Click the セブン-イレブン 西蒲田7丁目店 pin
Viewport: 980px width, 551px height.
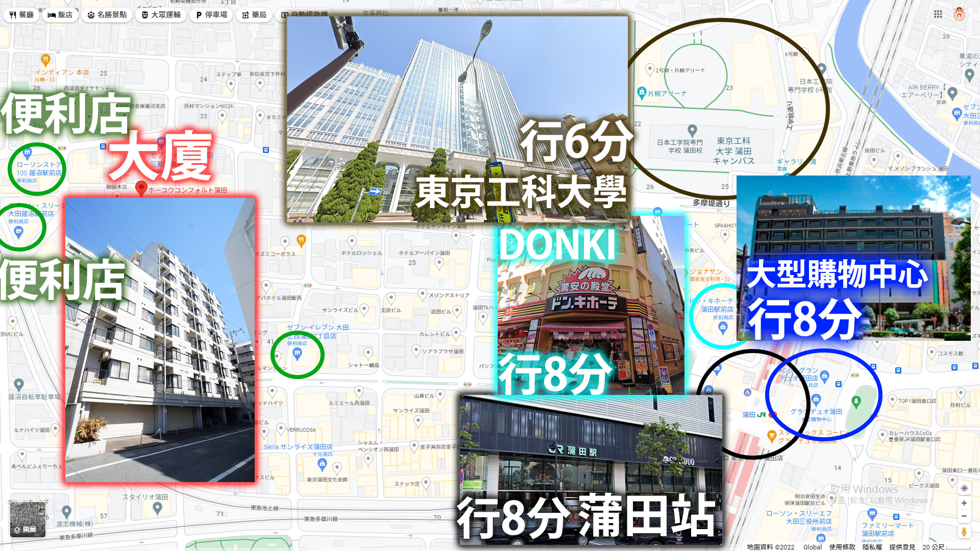click(298, 354)
